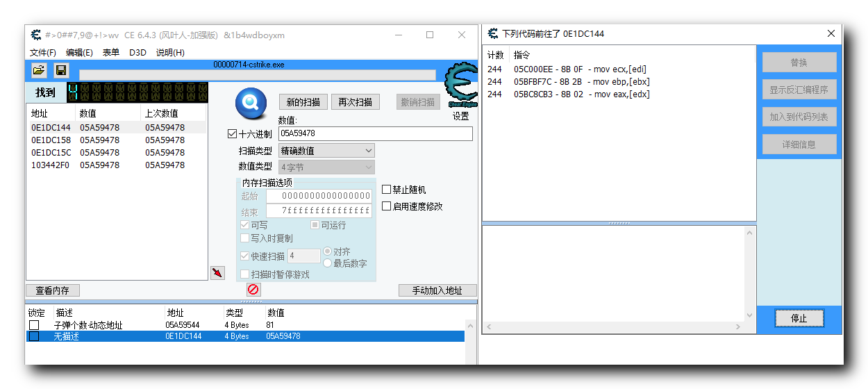868x389 pixels.
Task: Click the 计数 column header
Action: (496, 55)
